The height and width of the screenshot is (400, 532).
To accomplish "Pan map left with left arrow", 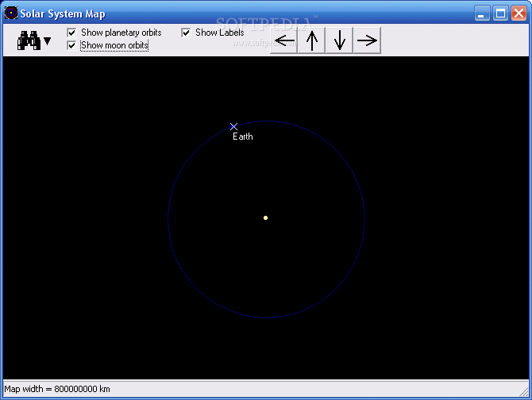I will pos(284,40).
